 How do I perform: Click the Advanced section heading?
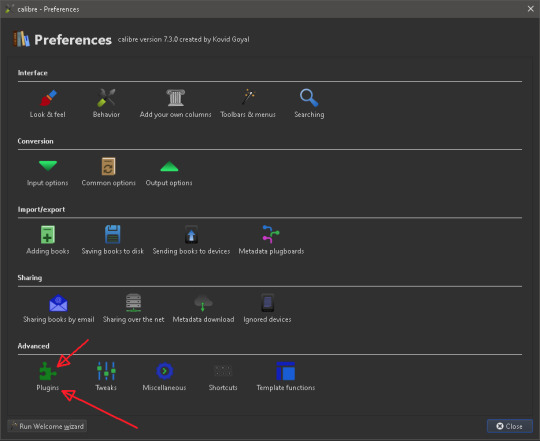(33, 346)
